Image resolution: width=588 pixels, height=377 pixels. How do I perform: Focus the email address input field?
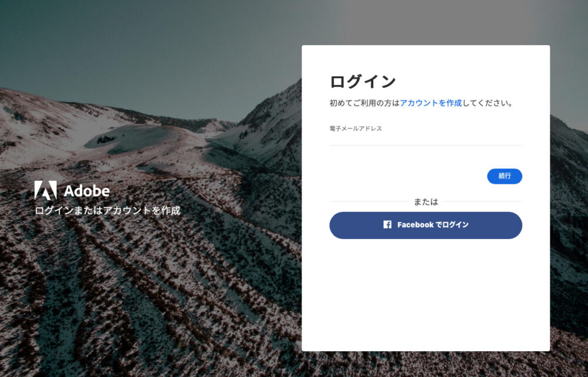tap(426, 139)
